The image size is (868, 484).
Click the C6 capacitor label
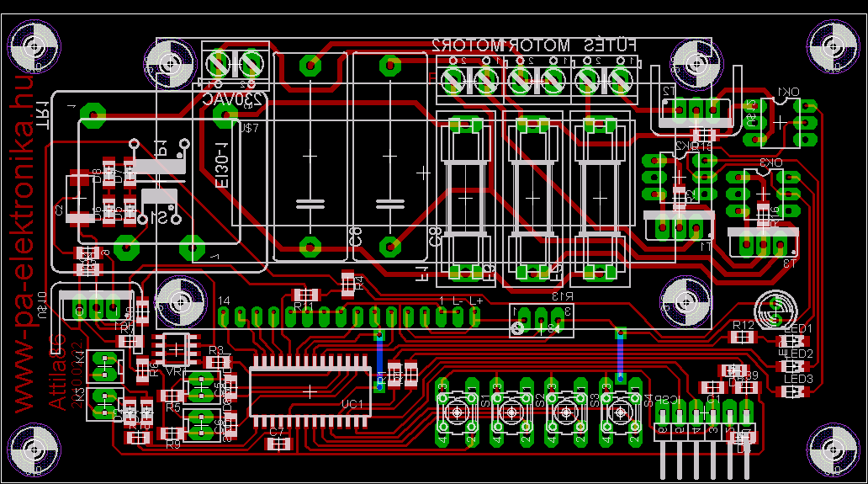pos(356,237)
